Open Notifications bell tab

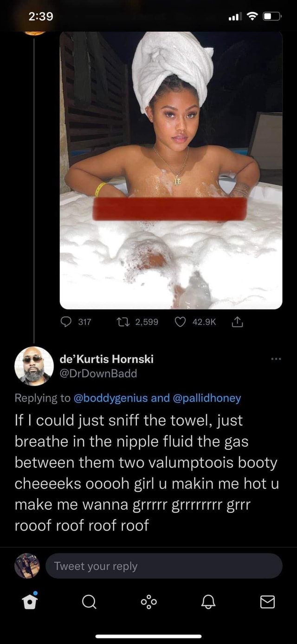coord(208,602)
